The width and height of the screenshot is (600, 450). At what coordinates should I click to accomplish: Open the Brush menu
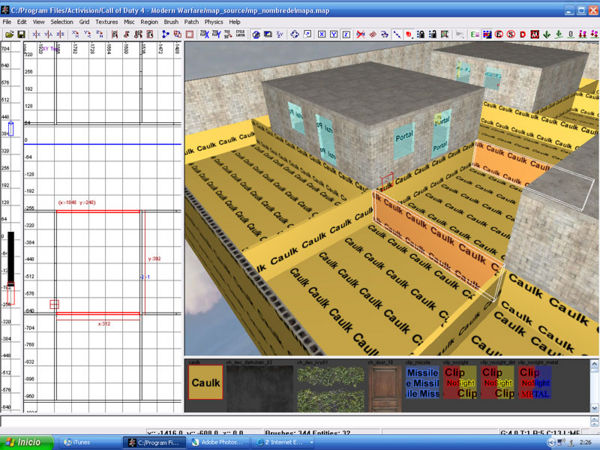(171, 22)
